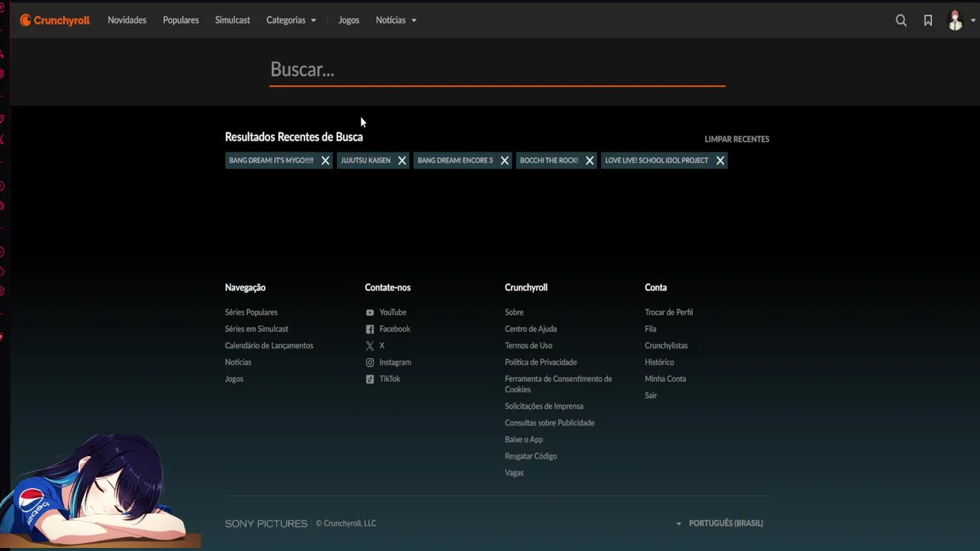Open Crunchylistas link
The height and width of the screenshot is (551, 980).
pos(666,346)
